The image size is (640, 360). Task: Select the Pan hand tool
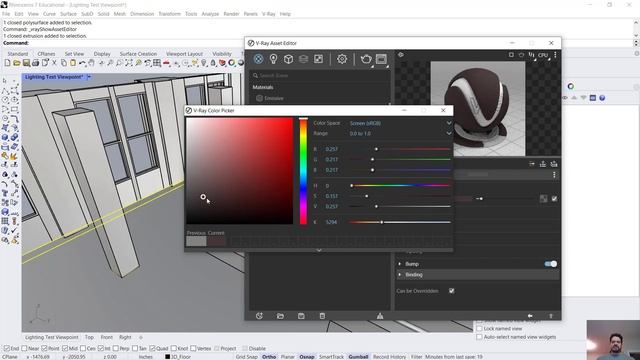click(x=91, y=63)
